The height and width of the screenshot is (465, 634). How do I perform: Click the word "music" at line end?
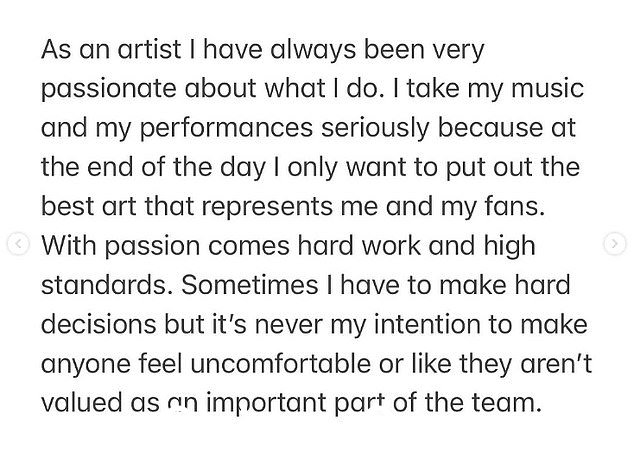[x=547, y=89]
